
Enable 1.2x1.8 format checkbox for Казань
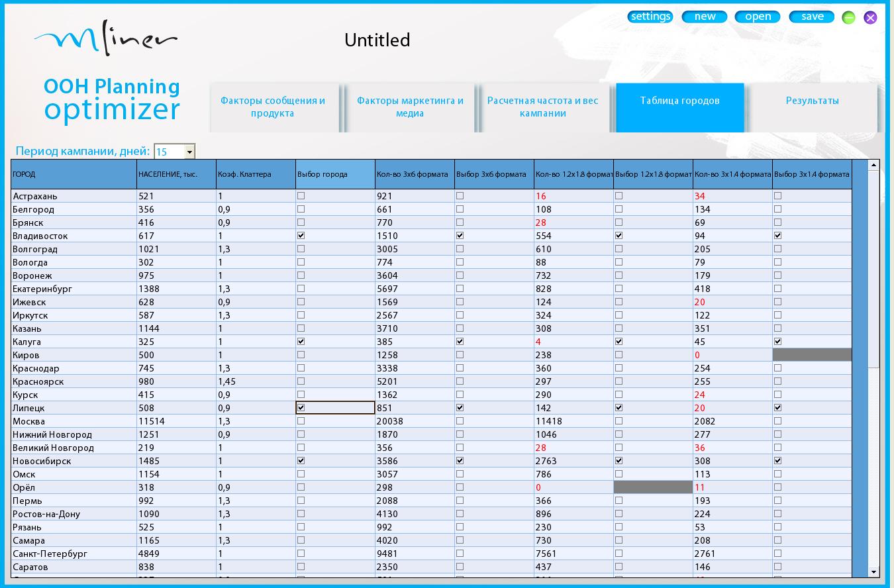[619, 328]
